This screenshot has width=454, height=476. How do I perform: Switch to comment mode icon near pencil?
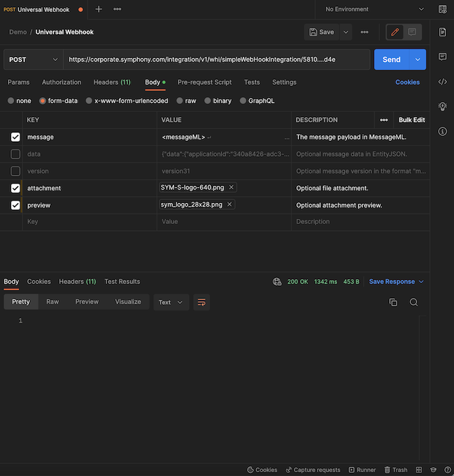click(412, 32)
